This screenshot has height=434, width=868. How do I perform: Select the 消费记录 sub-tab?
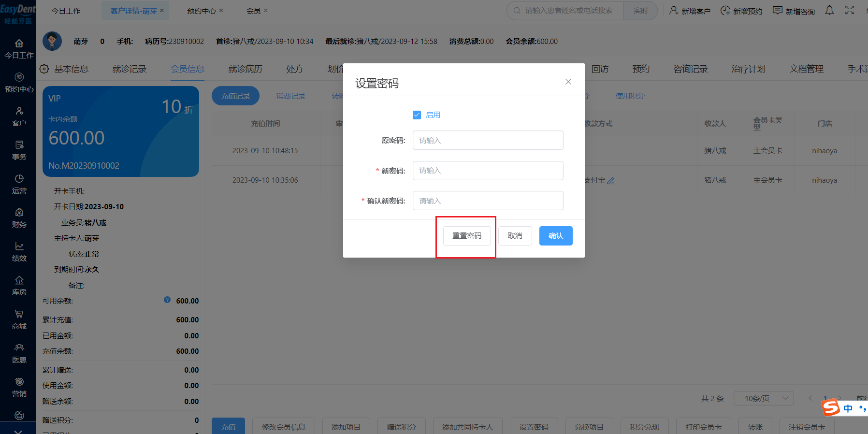pos(291,96)
